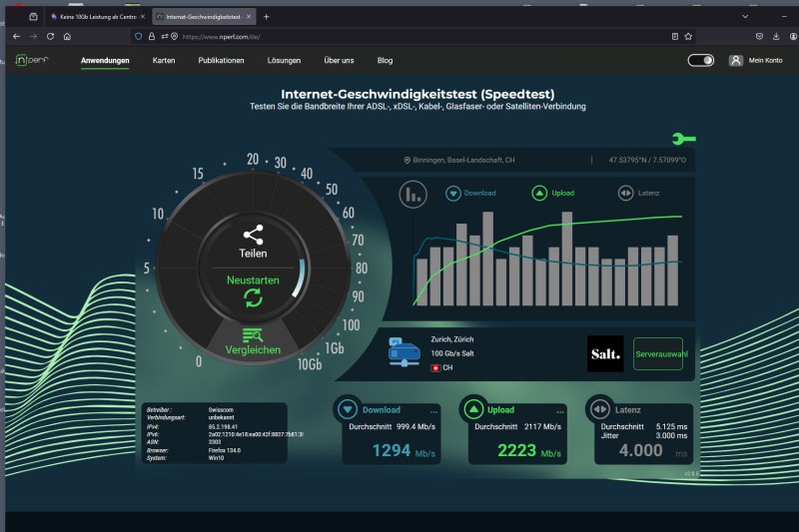Switch to the Keine 10Gb Leistung browser tab
799x532 pixels.
pos(95,17)
